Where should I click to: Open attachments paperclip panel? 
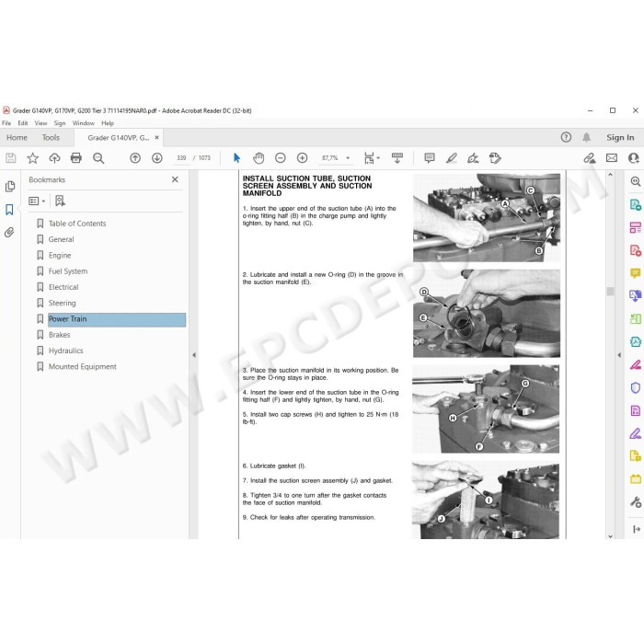[9, 233]
